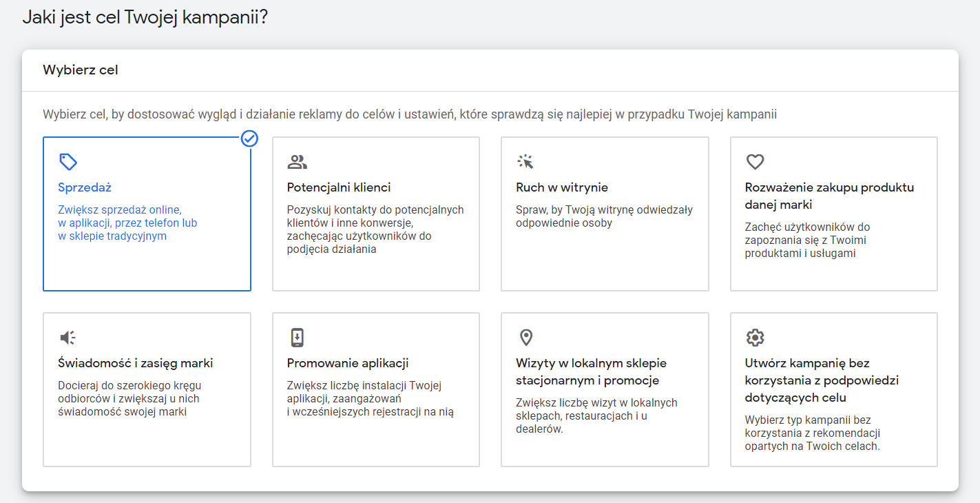Select the Sprzedaż goal title
The height and width of the screenshot is (503, 980).
(x=85, y=187)
